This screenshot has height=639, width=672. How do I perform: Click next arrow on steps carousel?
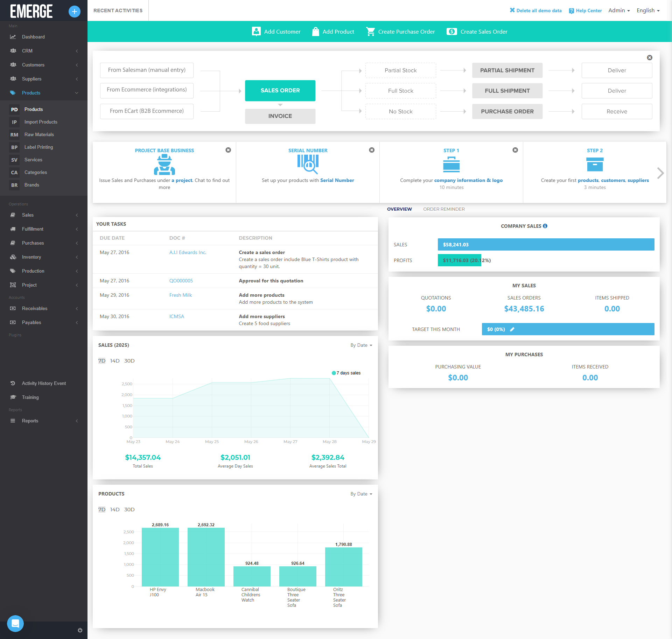tap(660, 173)
